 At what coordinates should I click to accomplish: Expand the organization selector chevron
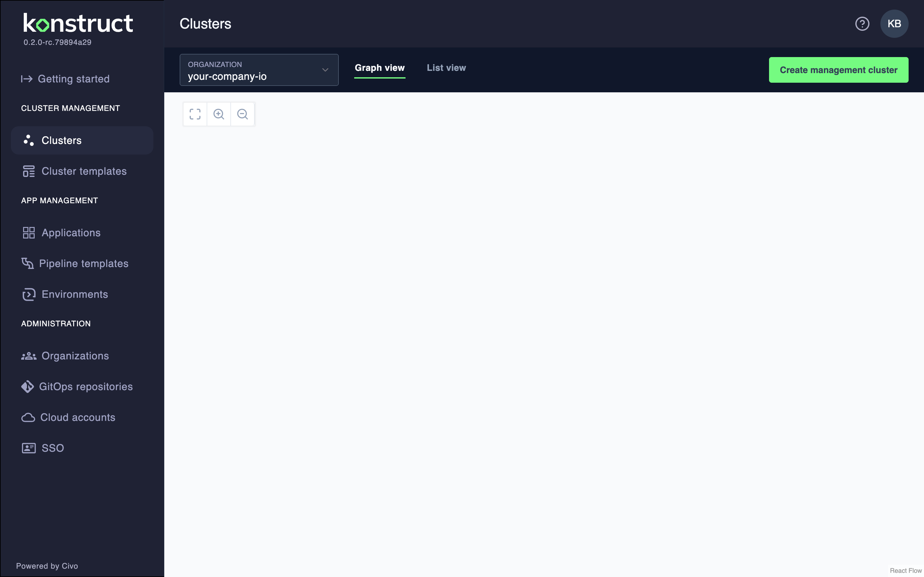(x=325, y=70)
